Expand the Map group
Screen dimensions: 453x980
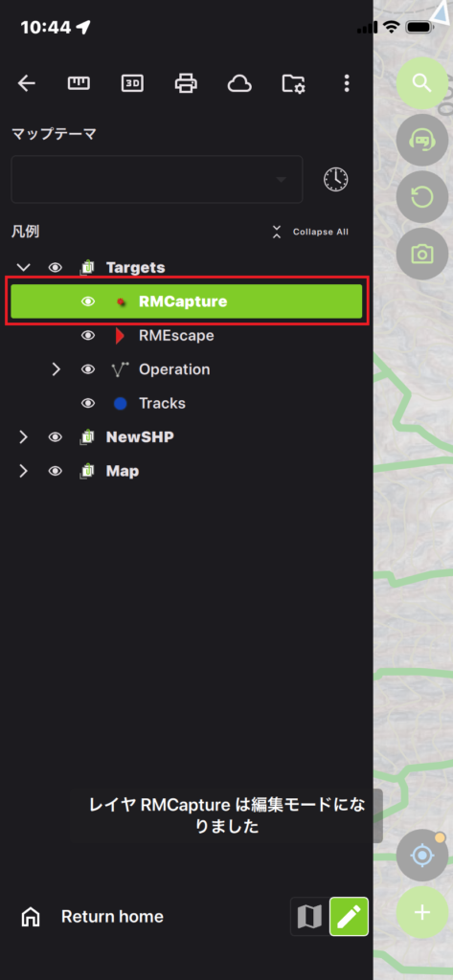point(24,471)
